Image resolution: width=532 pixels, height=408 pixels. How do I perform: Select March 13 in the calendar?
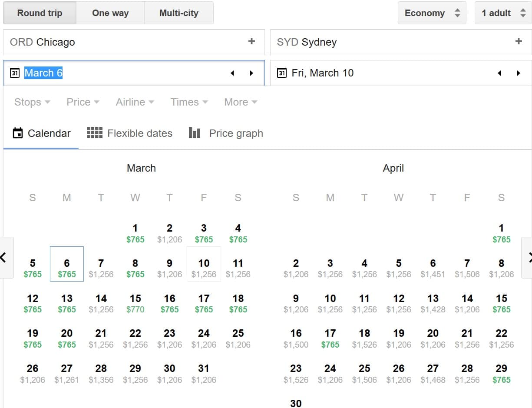tap(67, 304)
